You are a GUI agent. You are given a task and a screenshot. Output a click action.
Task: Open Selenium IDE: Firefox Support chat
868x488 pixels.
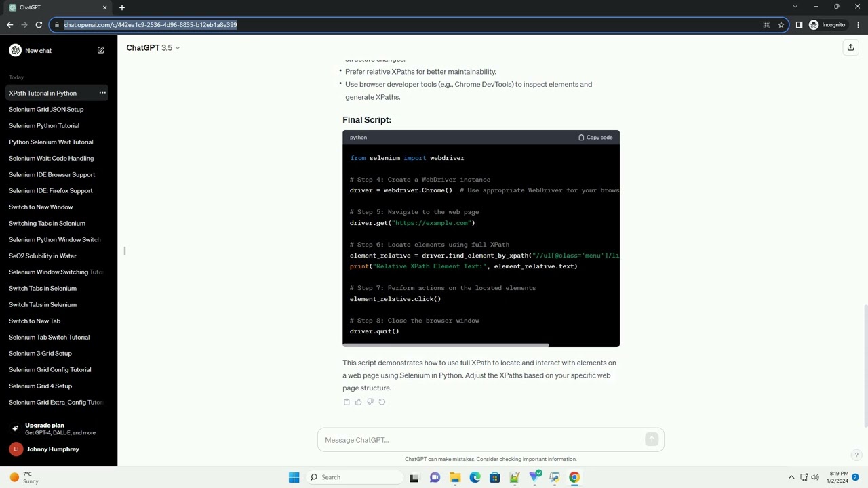tap(57, 190)
